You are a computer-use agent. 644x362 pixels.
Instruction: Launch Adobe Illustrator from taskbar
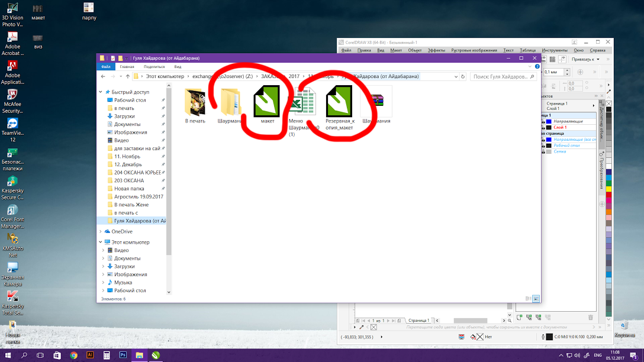coord(90,355)
